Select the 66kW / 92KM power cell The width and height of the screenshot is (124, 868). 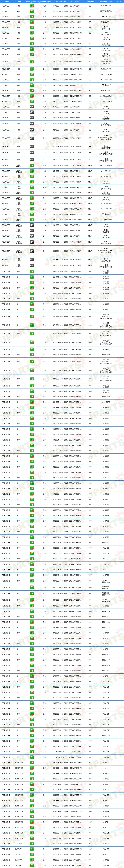click(76, 112)
